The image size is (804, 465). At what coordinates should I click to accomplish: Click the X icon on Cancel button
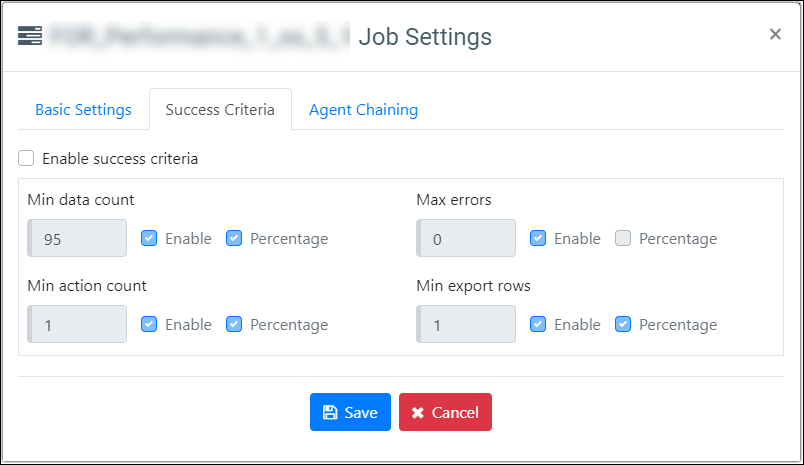pos(417,413)
